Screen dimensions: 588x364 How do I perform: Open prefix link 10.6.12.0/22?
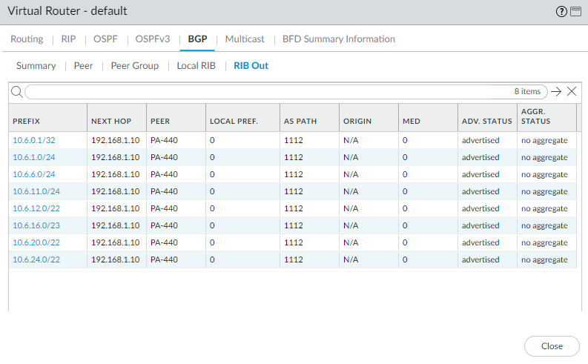[x=36, y=208]
